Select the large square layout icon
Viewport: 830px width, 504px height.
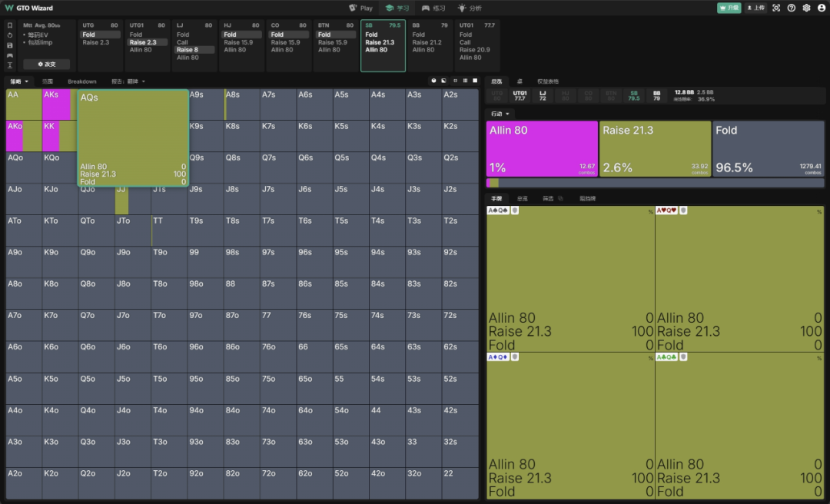[x=475, y=81]
